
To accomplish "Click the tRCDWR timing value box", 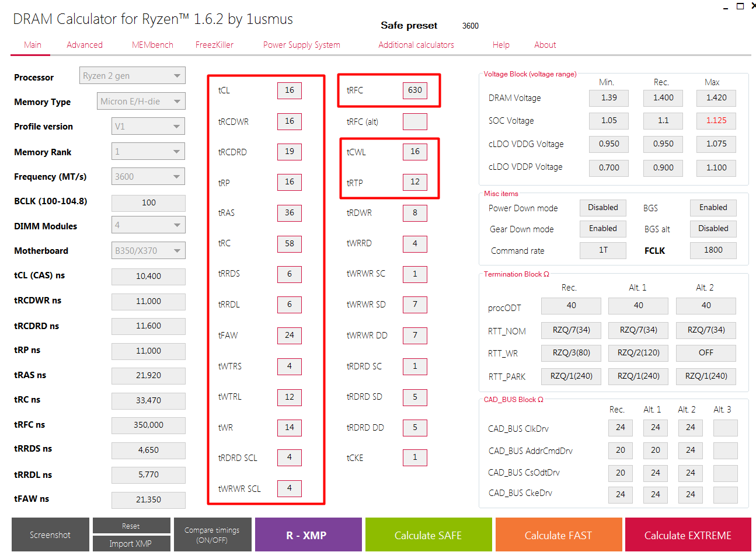I will click(x=290, y=121).
